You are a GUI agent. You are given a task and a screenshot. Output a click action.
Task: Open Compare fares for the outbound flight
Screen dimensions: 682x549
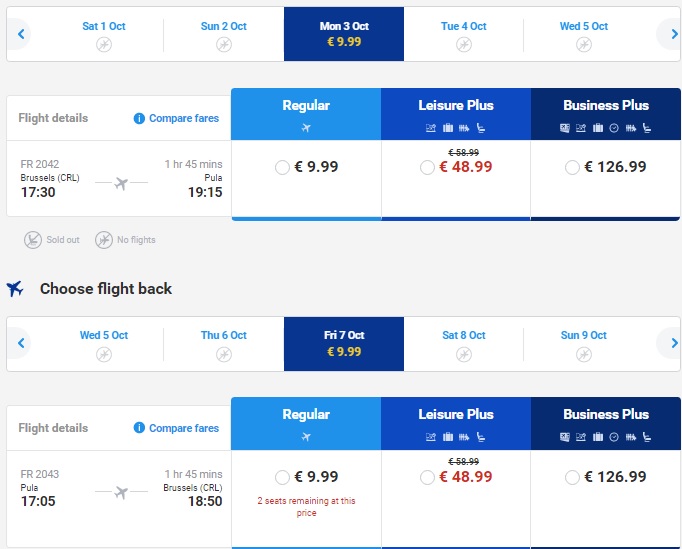(184, 118)
